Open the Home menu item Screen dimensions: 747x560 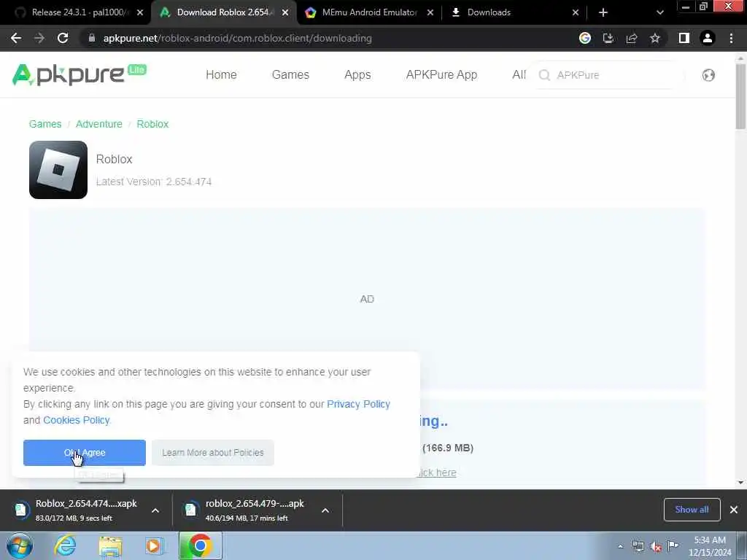[x=221, y=75]
